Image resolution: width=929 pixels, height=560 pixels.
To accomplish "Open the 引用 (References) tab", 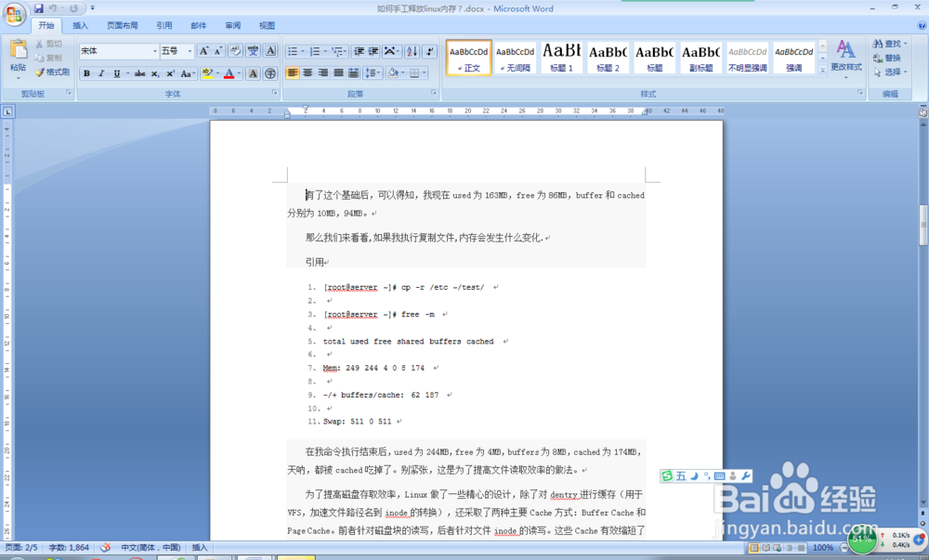I will (164, 25).
